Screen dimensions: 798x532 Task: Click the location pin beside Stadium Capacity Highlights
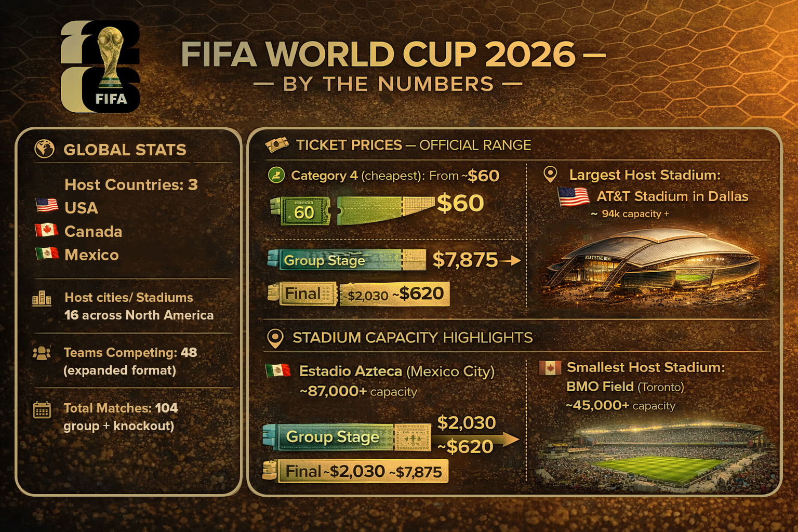(275, 338)
